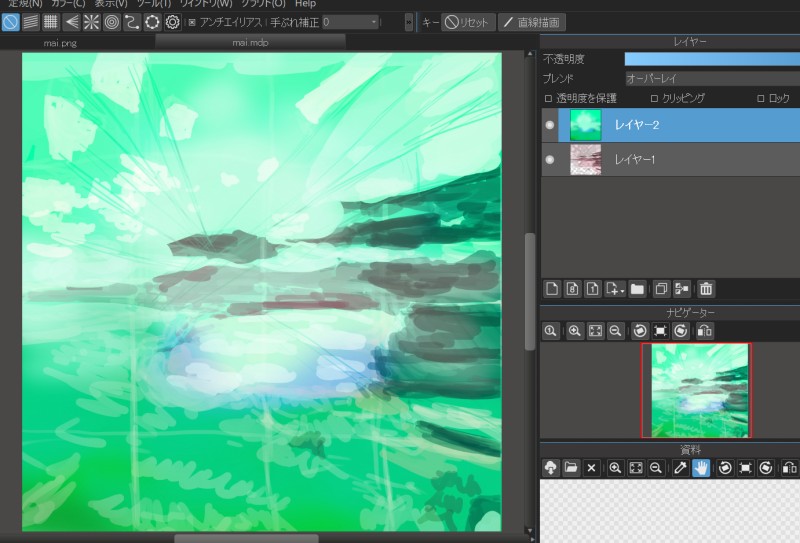Viewport: 800px width, 543px height.
Task: Expand the toolbar overflow chevron
Action: click(x=408, y=22)
